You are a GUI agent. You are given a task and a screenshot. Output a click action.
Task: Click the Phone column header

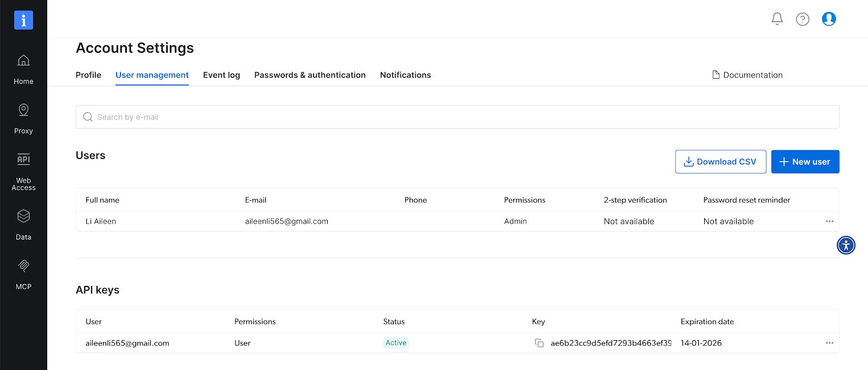416,200
